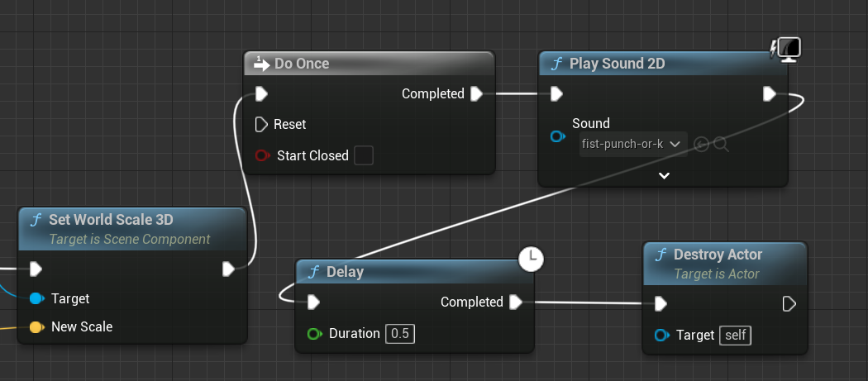Toggle the Start Closed checkbox
The image size is (868, 381).
pyautogui.click(x=364, y=155)
